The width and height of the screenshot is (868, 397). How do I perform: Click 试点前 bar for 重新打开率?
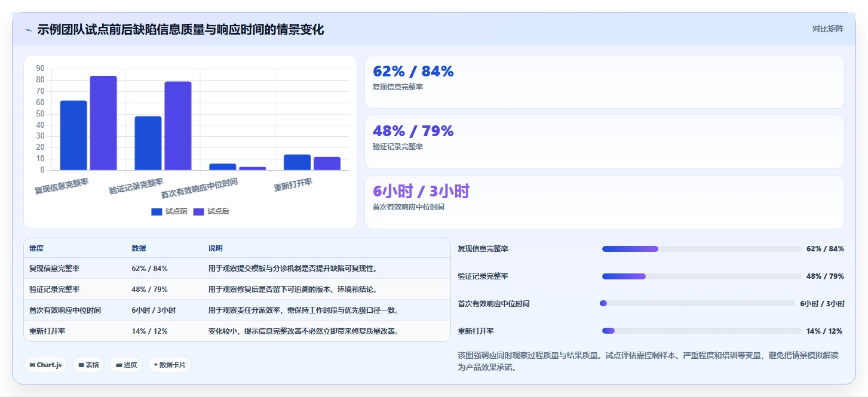tap(297, 162)
